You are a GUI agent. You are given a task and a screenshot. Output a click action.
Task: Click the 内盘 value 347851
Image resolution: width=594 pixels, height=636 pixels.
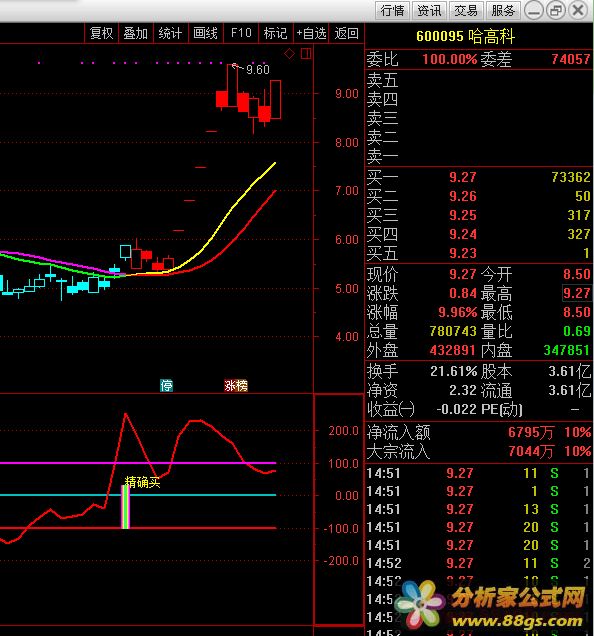[566, 350]
